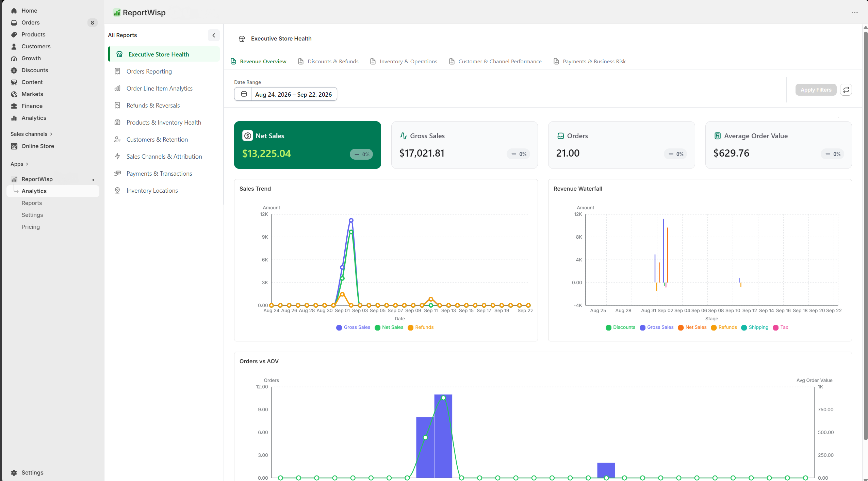Click the Sales Channels & Attribution lightning icon
868x481 pixels.
click(x=117, y=156)
